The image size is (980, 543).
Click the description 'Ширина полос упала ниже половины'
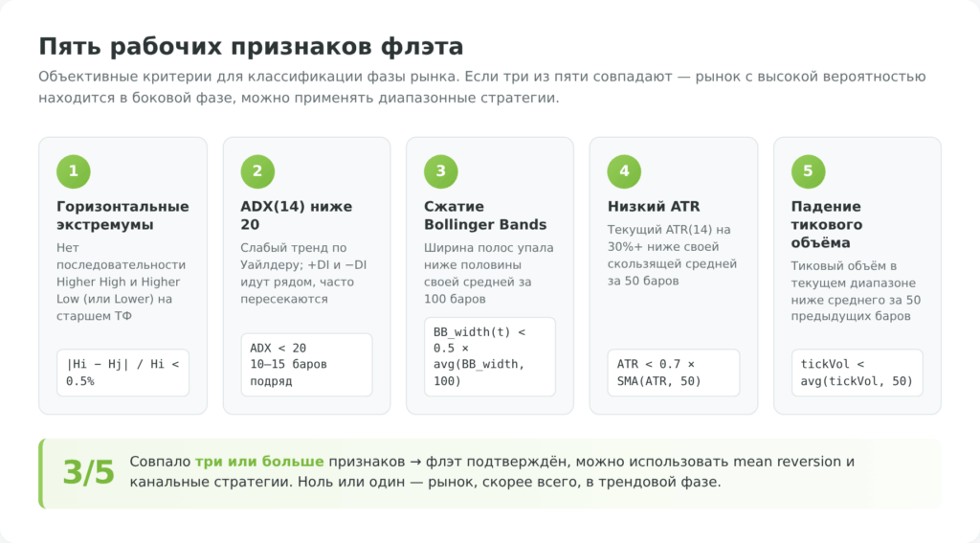[x=489, y=273]
